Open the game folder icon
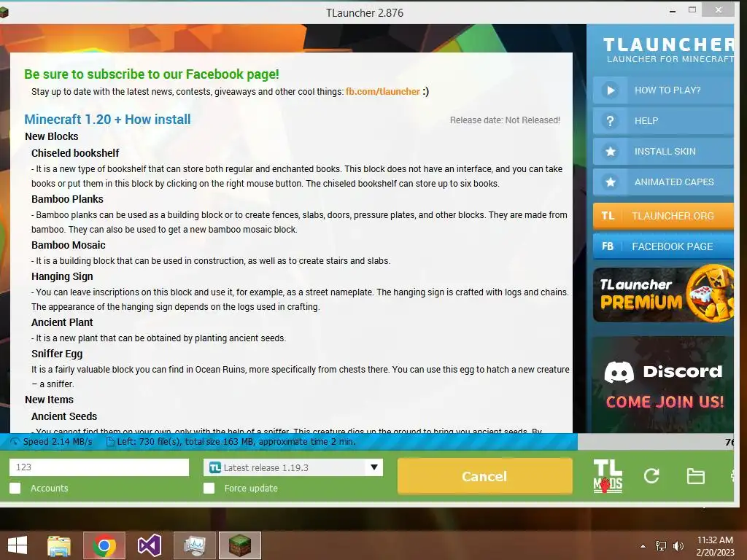This screenshot has height=560, width=747. coord(695,475)
